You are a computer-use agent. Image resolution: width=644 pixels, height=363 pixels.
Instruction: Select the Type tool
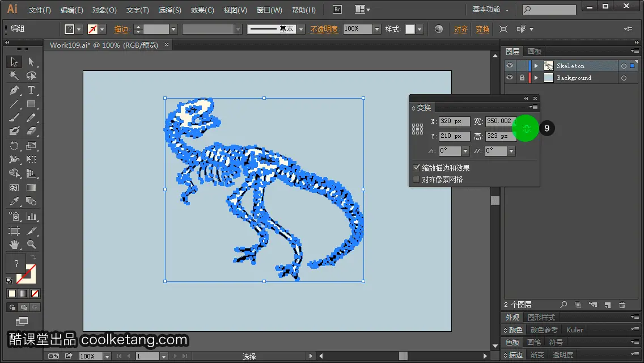click(x=31, y=90)
